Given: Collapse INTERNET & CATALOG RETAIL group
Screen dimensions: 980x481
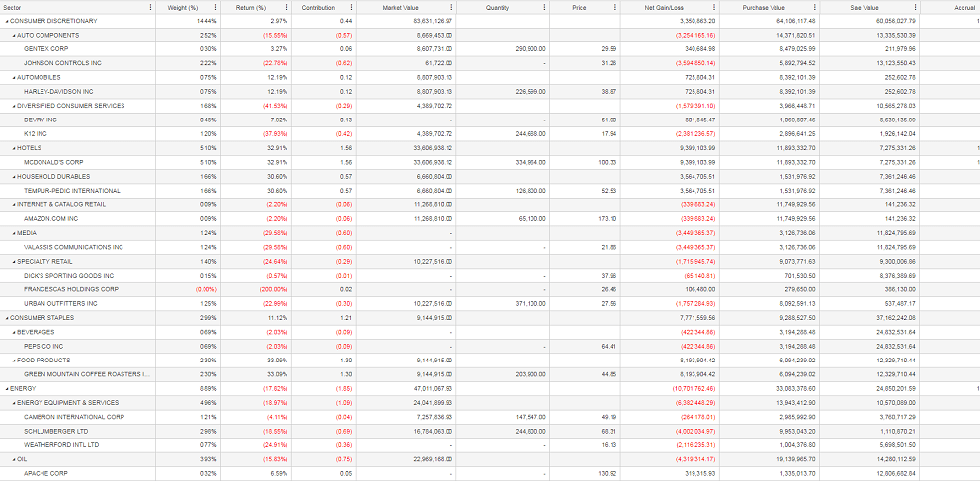Looking at the screenshot, I should (14, 204).
